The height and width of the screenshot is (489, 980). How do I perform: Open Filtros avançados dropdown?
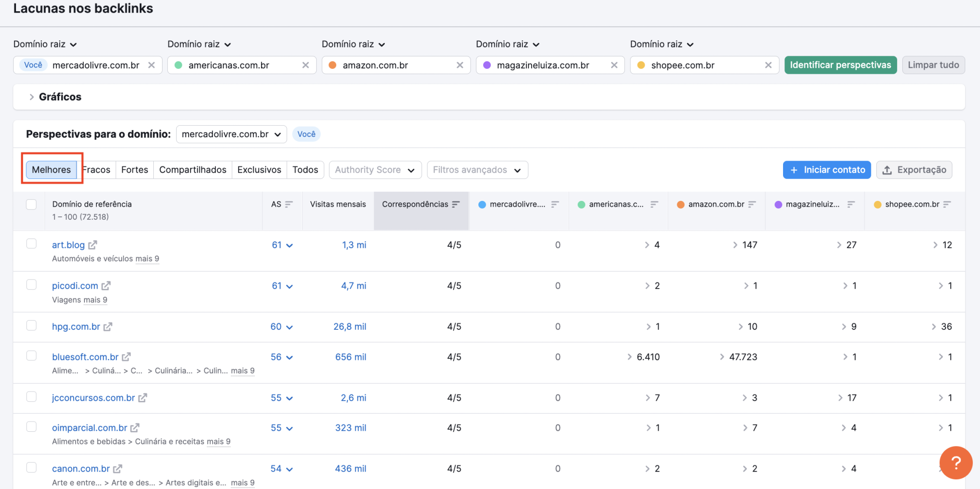click(x=477, y=170)
